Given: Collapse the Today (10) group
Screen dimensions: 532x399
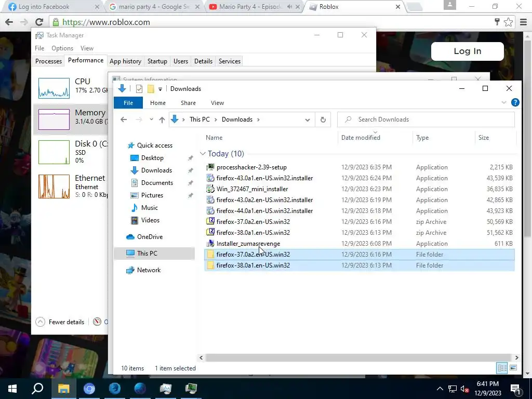Looking at the screenshot, I should [203, 154].
